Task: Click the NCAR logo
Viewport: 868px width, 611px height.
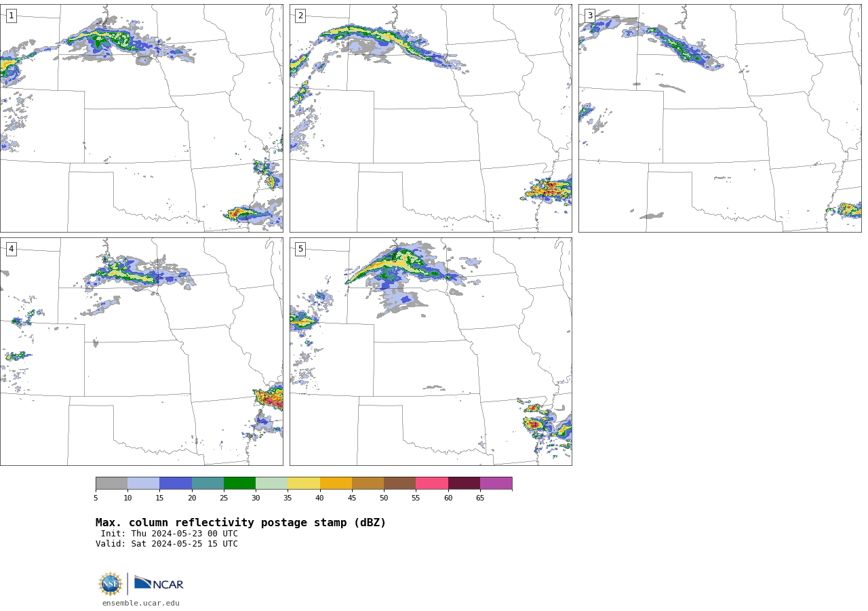Action: pyautogui.click(x=159, y=583)
